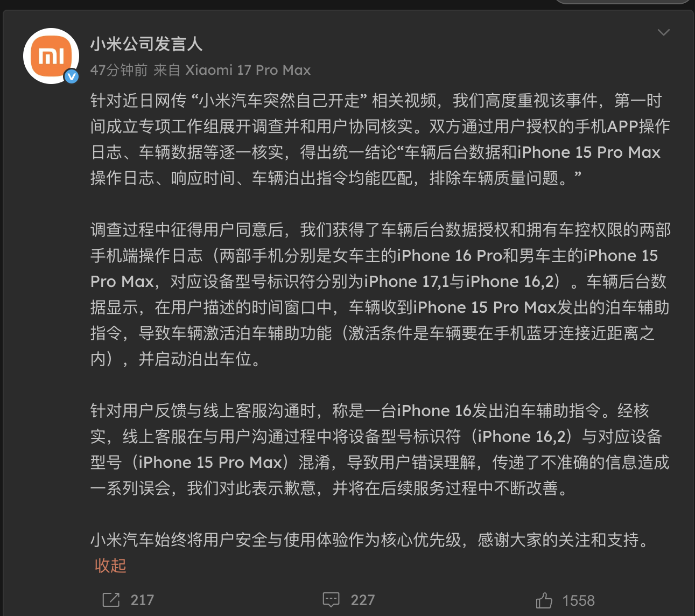Like the post with thumbs-up icon

tap(544, 600)
